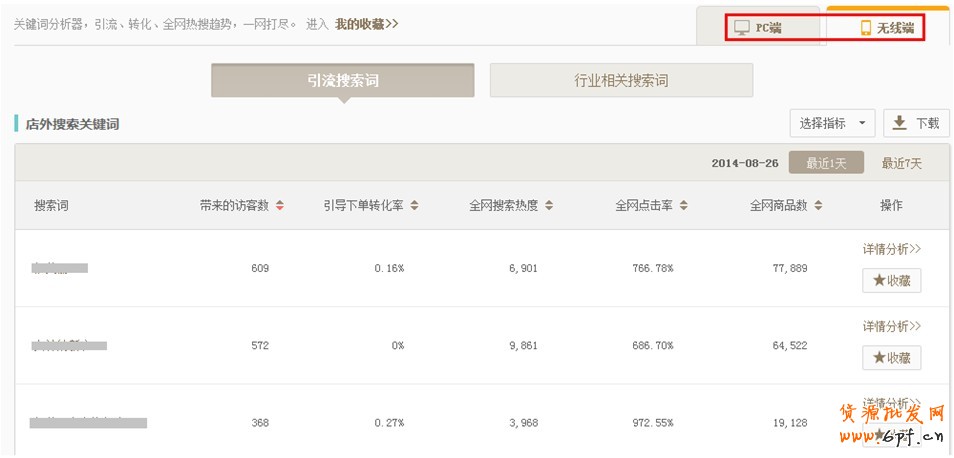
Task: Select the 无线端 tab
Action: [887, 27]
